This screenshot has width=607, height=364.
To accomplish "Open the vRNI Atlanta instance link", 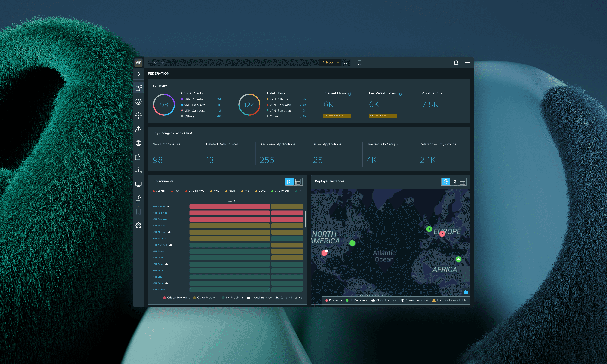I will 159,206.
